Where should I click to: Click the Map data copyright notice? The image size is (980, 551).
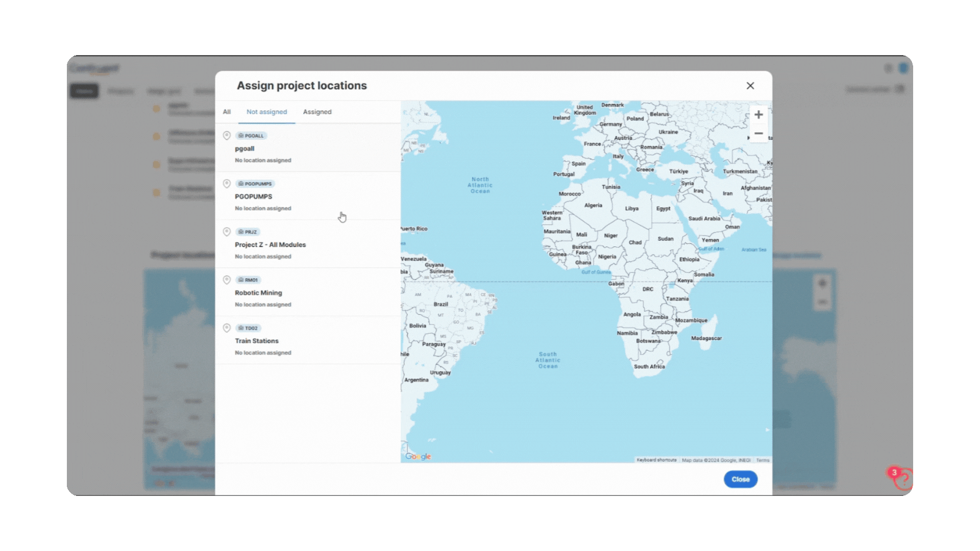click(716, 460)
